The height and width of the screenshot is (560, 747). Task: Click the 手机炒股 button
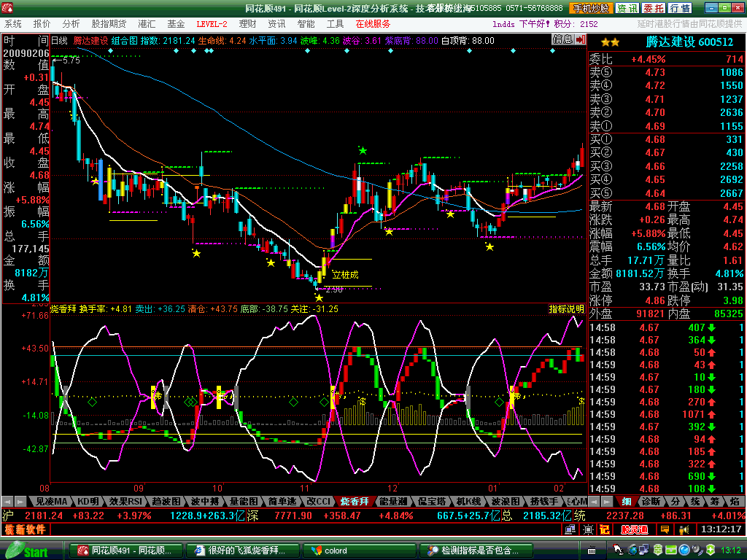click(591, 8)
